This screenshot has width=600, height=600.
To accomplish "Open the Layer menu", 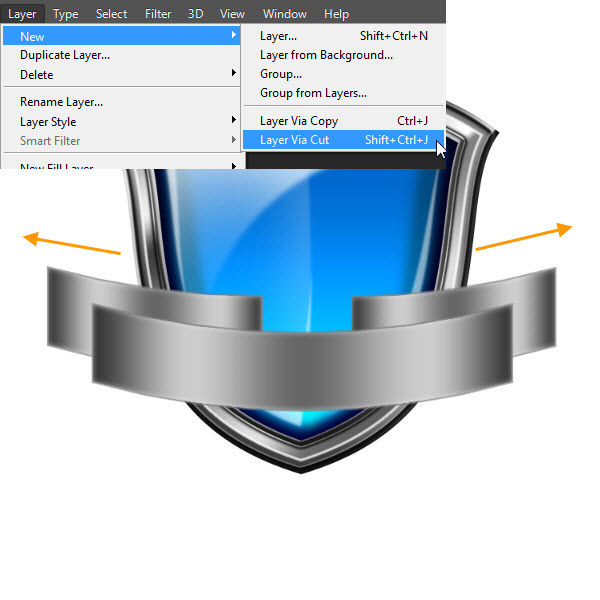I will pos(22,14).
